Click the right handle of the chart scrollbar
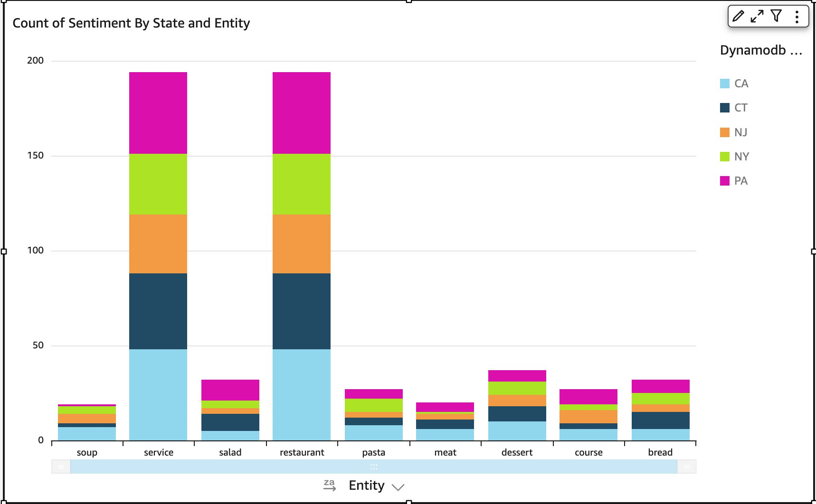Viewport: 816px width, 504px height. coord(687,467)
